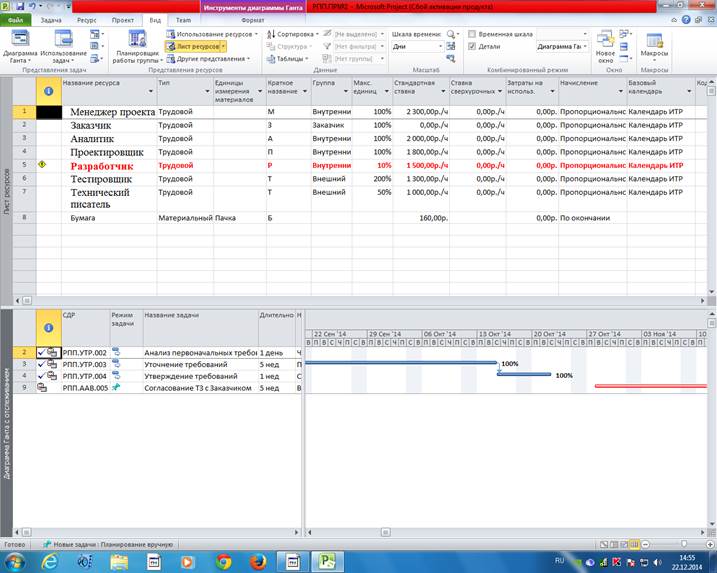Click the red Gantt bar of task 9
Image resolution: width=717 pixels, height=573 pixels.
click(x=650, y=386)
